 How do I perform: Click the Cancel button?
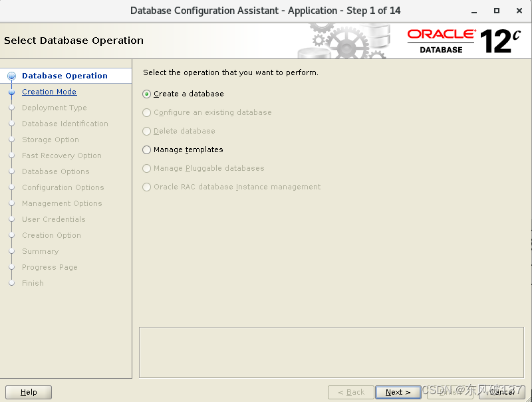tap(502, 392)
